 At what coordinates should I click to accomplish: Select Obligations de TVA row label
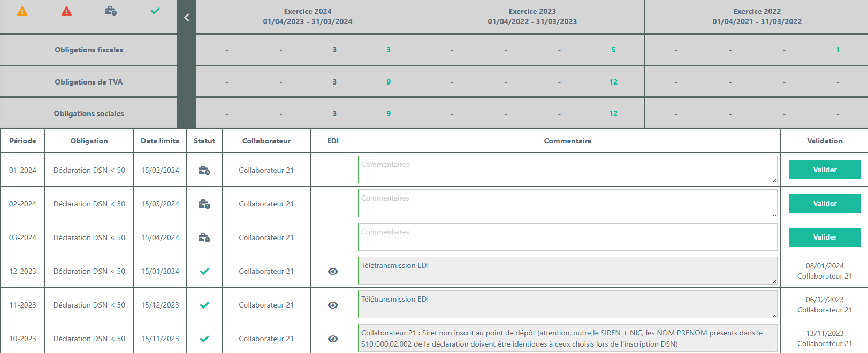(89, 82)
